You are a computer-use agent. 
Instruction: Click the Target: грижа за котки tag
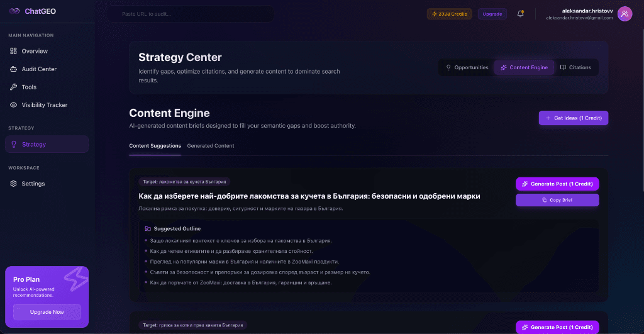click(192, 325)
